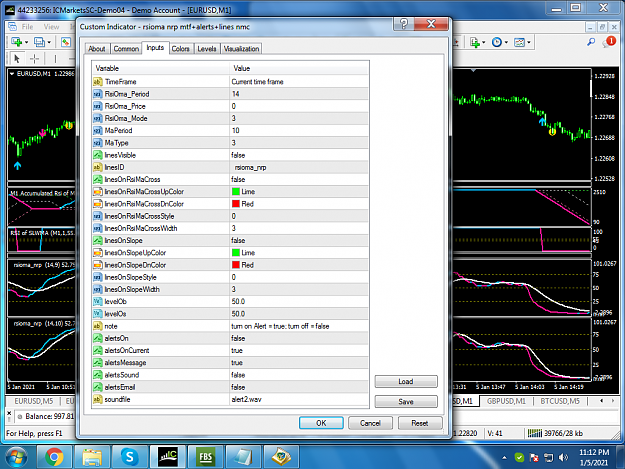Click the templates toolbar icon
625x469 pixels.
click(519, 42)
